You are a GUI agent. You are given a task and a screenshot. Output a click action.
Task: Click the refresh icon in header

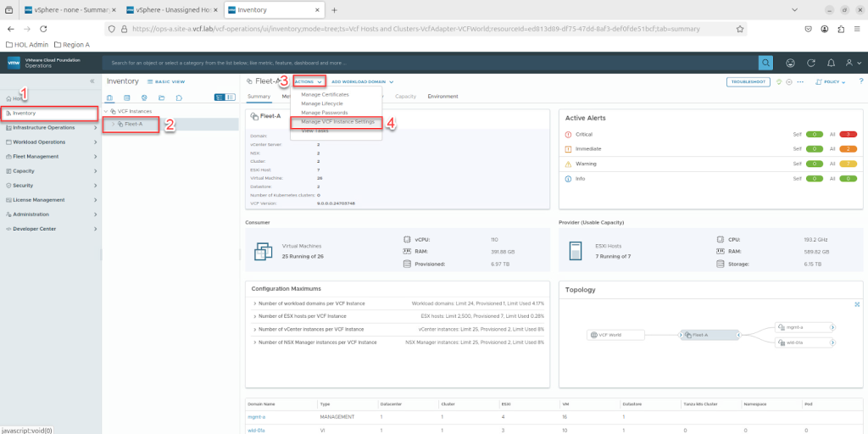click(811, 63)
